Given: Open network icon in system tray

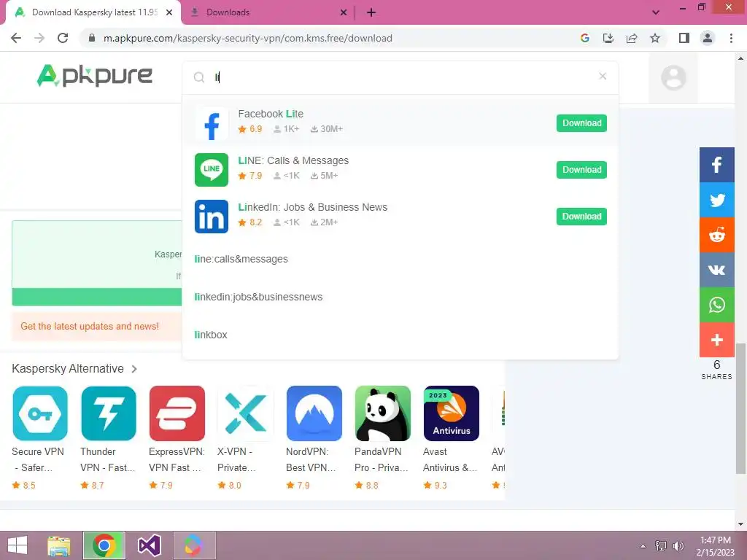Looking at the screenshot, I should pyautogui.click(x=661, y=545).
